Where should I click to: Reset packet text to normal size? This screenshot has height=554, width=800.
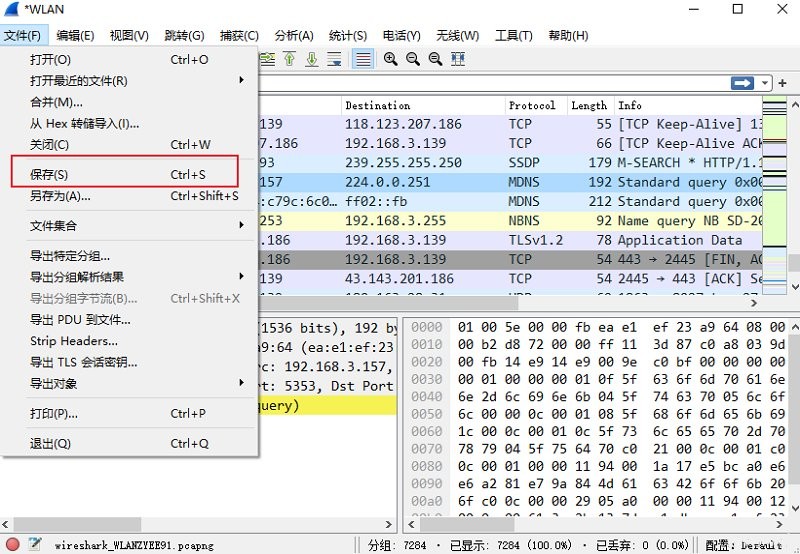coord(435,60)
